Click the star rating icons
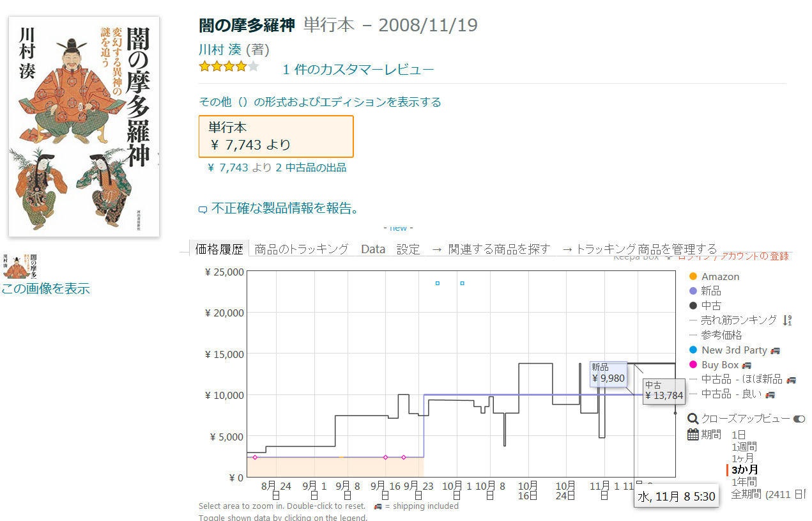 [229, 66]
